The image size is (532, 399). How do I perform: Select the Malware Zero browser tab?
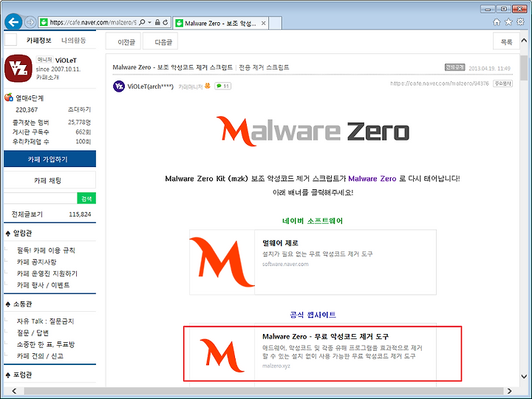[x=220, y=23]
